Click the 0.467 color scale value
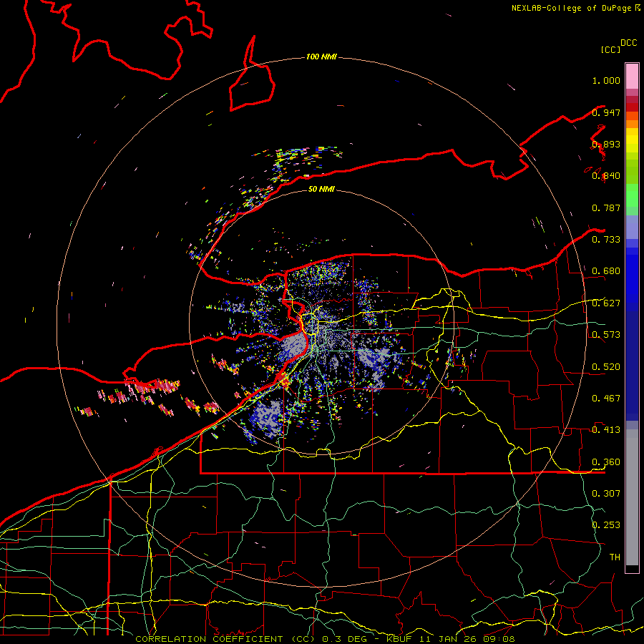The width and height of the screenshot is (644, 644). pyautogui.click(x=606, y=399)
